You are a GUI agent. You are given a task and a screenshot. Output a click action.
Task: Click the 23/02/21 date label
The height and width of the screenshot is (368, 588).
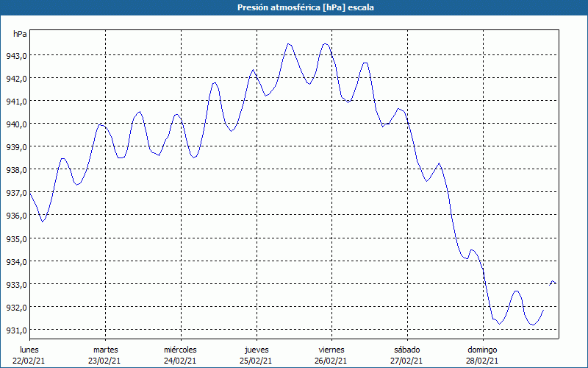104,361
